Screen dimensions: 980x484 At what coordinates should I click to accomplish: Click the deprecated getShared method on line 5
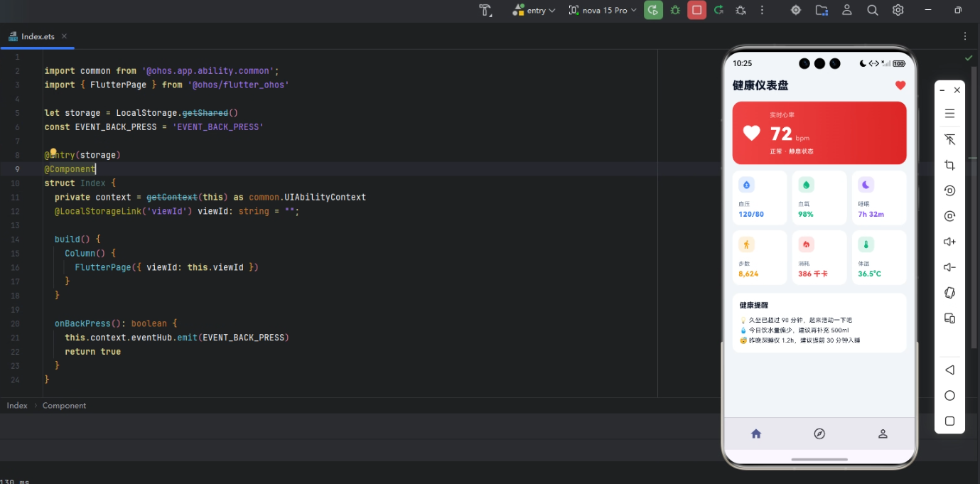(205, 113)
